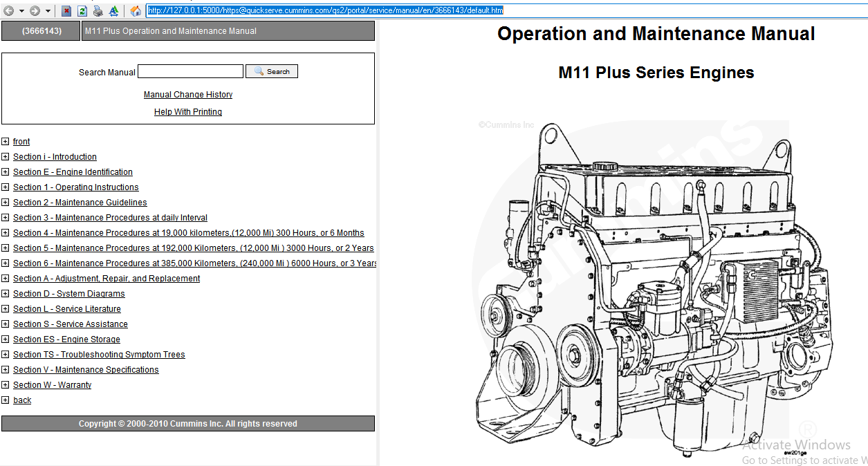Expand Section 6 385,000 Kilometers node
This screenshot has height=466, width=868.
[x=6, y=263]
